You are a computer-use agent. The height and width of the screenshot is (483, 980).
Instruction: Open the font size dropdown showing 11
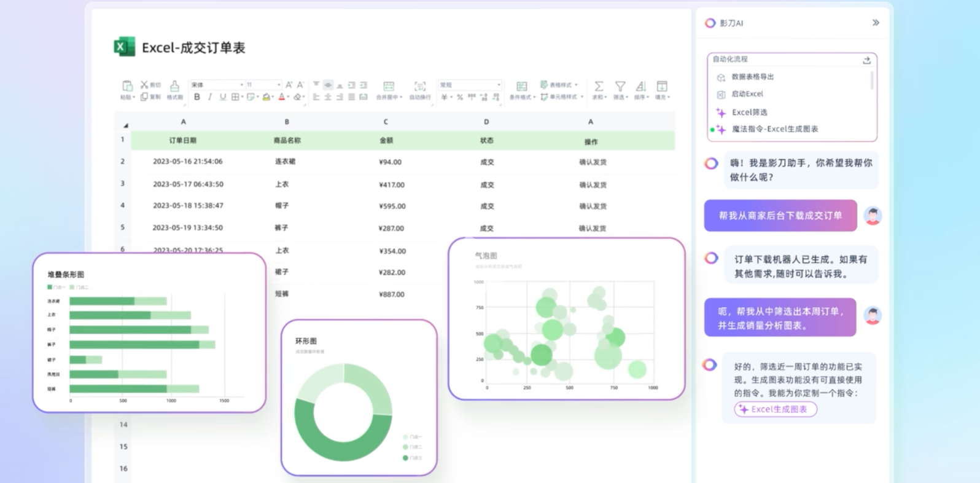(264, 85)
